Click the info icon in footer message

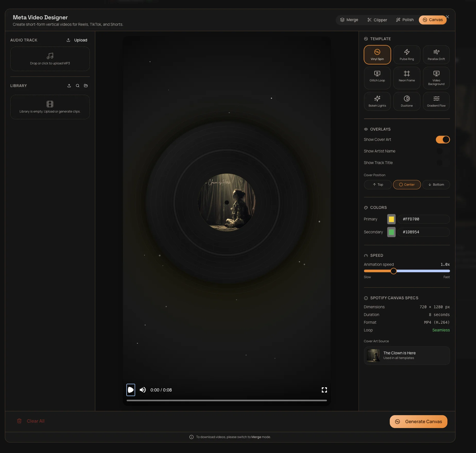pos(191,437)
